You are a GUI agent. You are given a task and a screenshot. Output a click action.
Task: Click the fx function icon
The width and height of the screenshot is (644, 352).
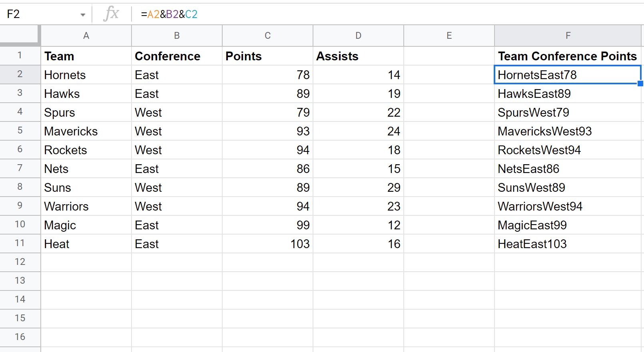[111, 14]
